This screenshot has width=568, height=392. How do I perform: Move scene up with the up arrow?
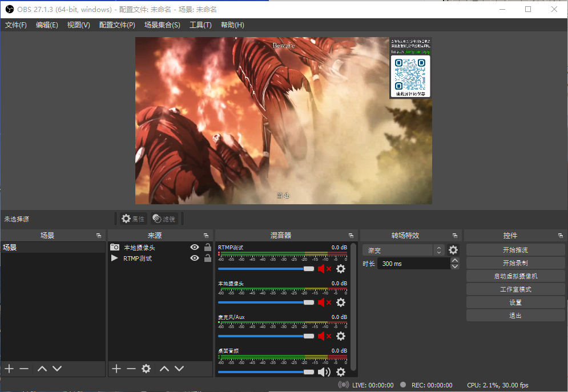click(42, 369)
